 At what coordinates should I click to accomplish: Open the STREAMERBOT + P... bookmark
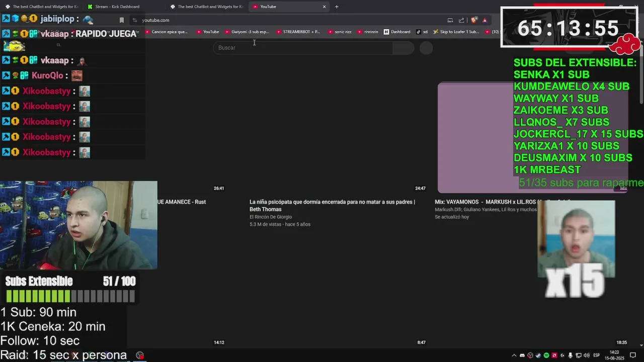pos(298,32)
